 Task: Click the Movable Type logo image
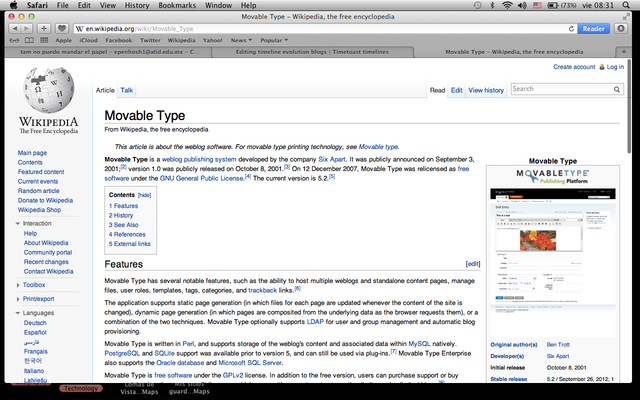553,176
